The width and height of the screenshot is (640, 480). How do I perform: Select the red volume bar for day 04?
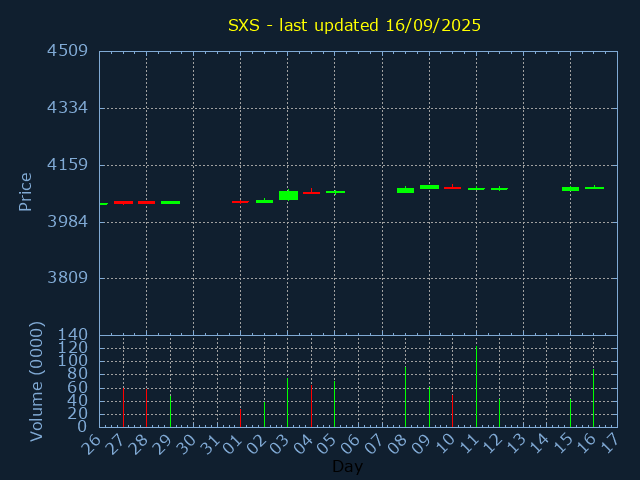[x=311, y=406]
